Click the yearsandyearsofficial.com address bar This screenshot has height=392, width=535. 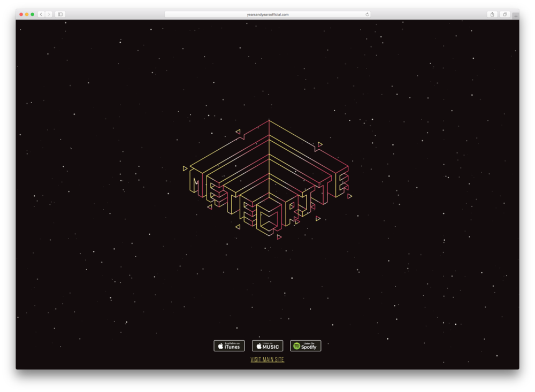point(267,14)
